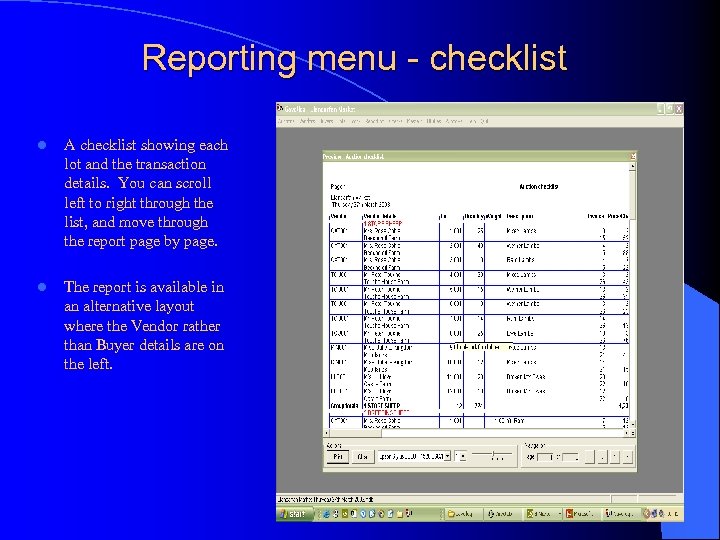Image resolution: width=720 pixels, height=540 pixels.
Task: Click the Page number field in the navigation group
Action: tap(545, 457)
